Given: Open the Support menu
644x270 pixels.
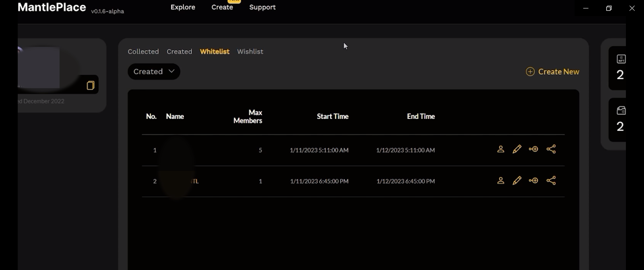Looking at the screenshot, I should click(262, 7).
